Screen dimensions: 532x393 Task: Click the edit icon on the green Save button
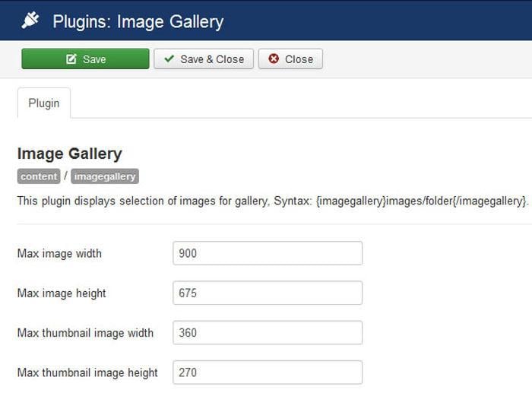(72, 59)
